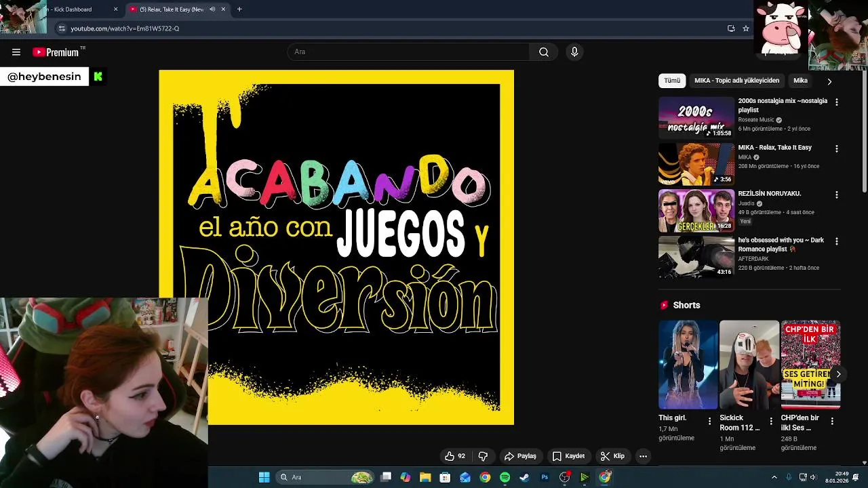This screenshot has width=868, height=488.
Task: Mute the tab via speaker icon
Action: pyautogui.click(x=212, y=9)
